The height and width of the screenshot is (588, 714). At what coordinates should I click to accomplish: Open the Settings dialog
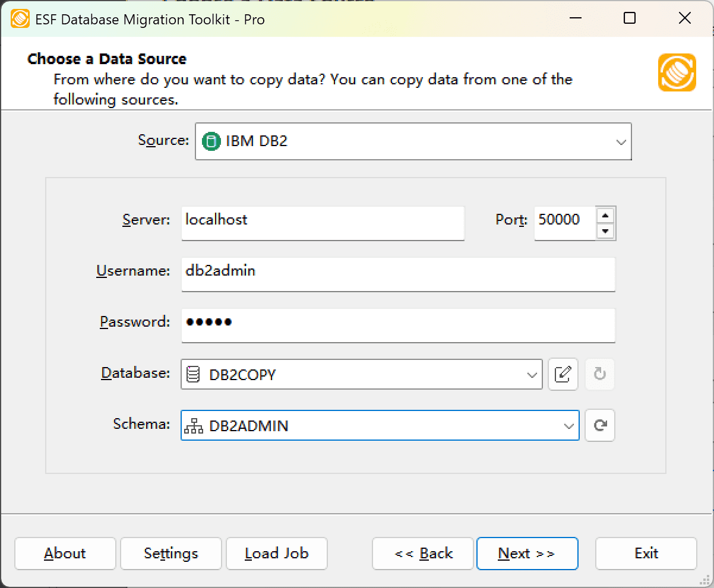[170, 553]
